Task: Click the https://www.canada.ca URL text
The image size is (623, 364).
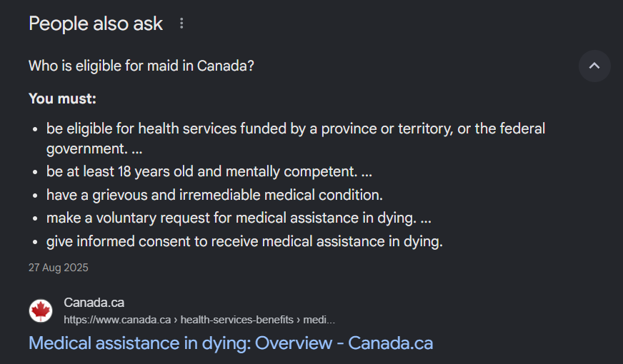Action: (117, 320)
